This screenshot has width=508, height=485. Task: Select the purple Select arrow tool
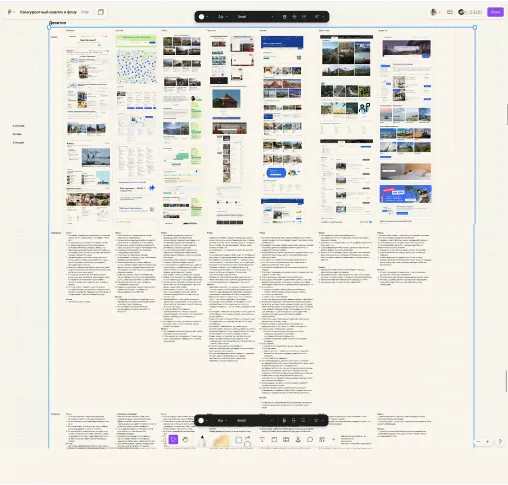point(173,440)
